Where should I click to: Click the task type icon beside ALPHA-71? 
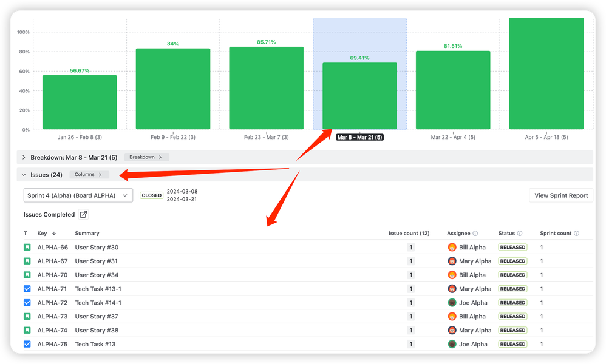(26, 288)
